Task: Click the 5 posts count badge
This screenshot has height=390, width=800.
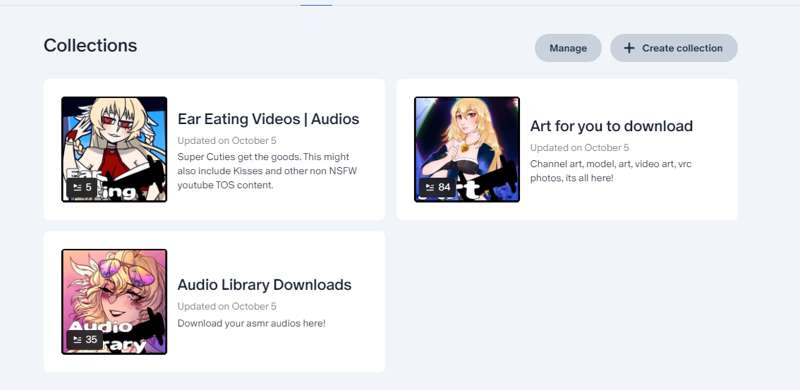Action: point(82,187)
